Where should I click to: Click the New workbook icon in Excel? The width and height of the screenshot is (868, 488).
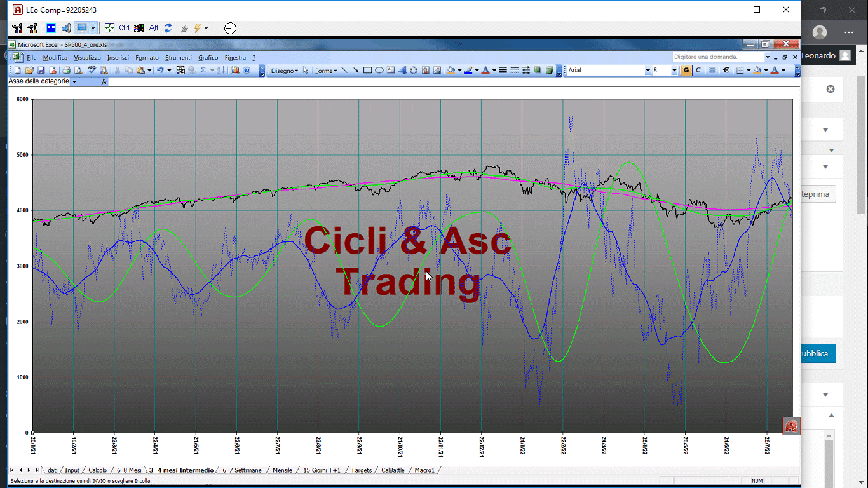click(x=17, y=70)
